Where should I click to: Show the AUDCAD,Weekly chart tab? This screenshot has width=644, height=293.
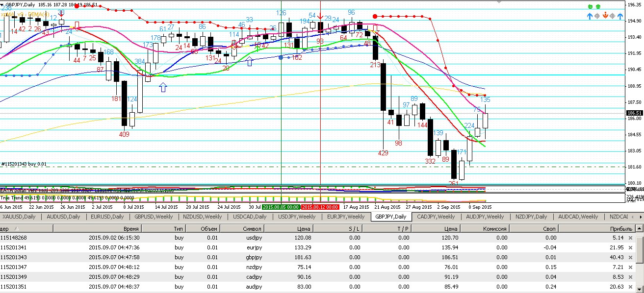point(578,217)
